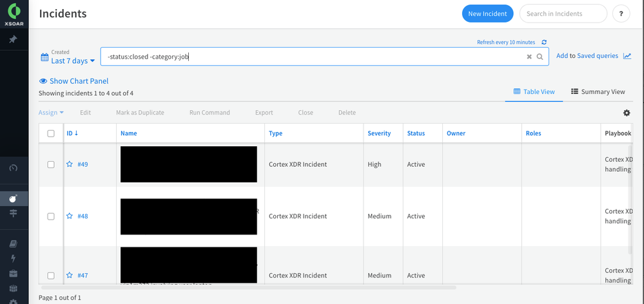Switch to Summary View tab
Viewport: 644px width, 304px height.
[598, 91]
